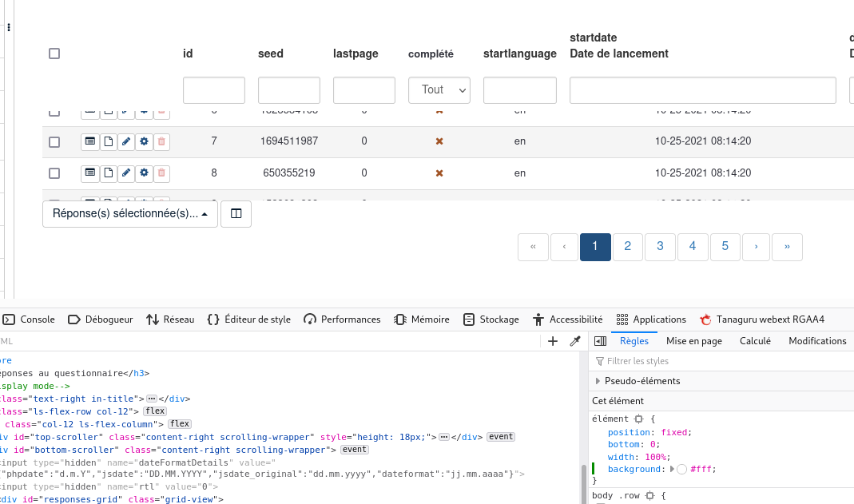Open settings gear icon on row 8
The image size is (854, 504).
click(x=144, y=173)
